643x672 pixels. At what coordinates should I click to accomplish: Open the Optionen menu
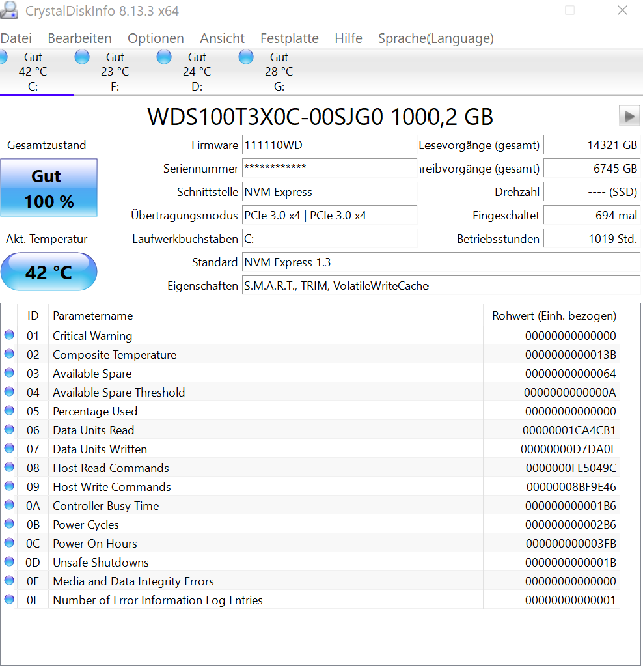point(156,38)
